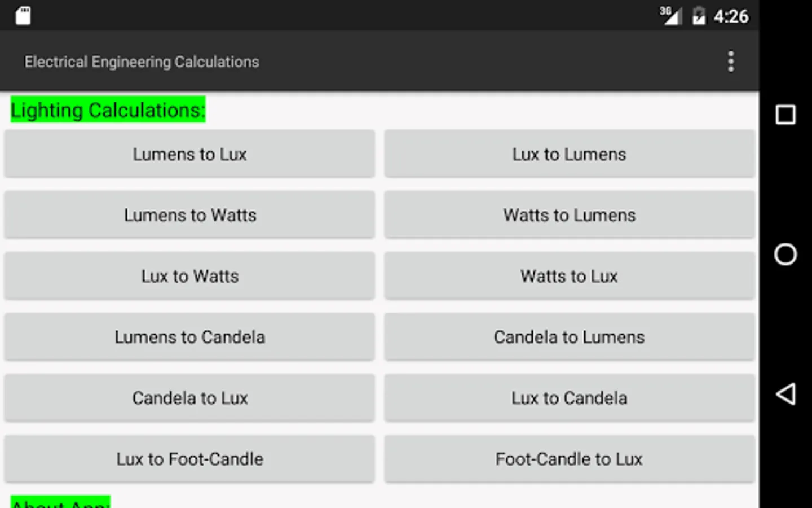Tap the Candela to Lux button
Screen dimensions: 812x508
click(x=189, y=398)
